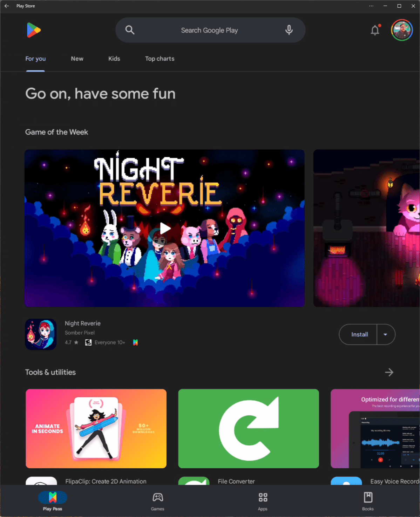This screenshot has height=517, width=420.
Task: Switch to the New tab
Action: pos(77,59)
